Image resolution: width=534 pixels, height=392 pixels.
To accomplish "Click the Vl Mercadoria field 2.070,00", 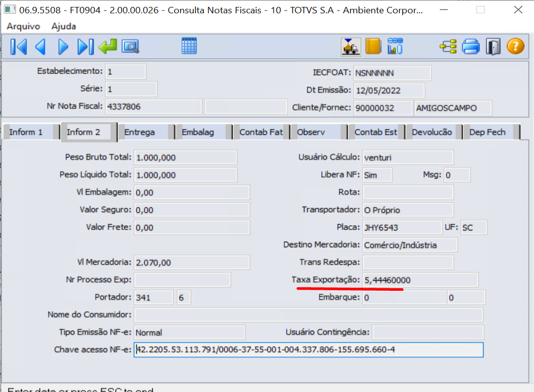I will (x=192, y=263).
